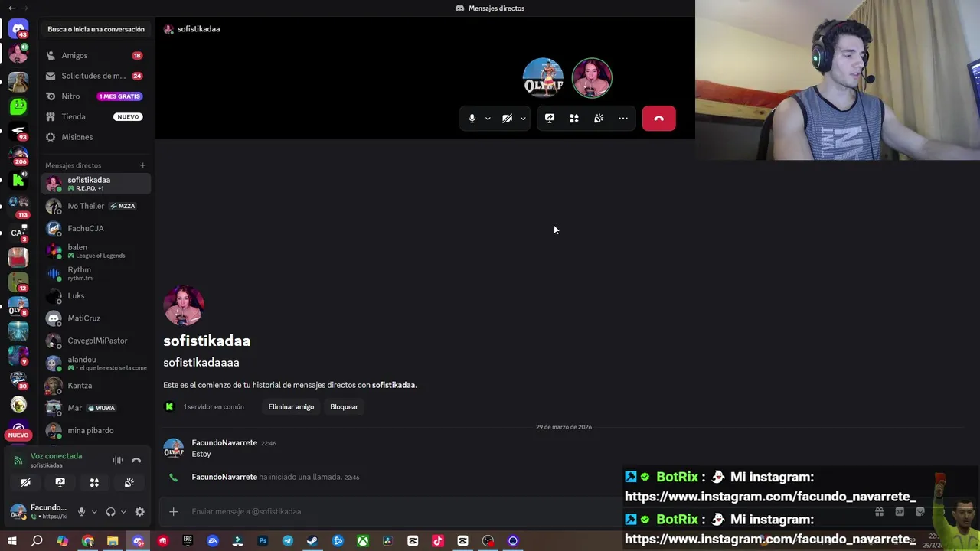Open sofistikadaa conversation in DM list

click(96, 184)
